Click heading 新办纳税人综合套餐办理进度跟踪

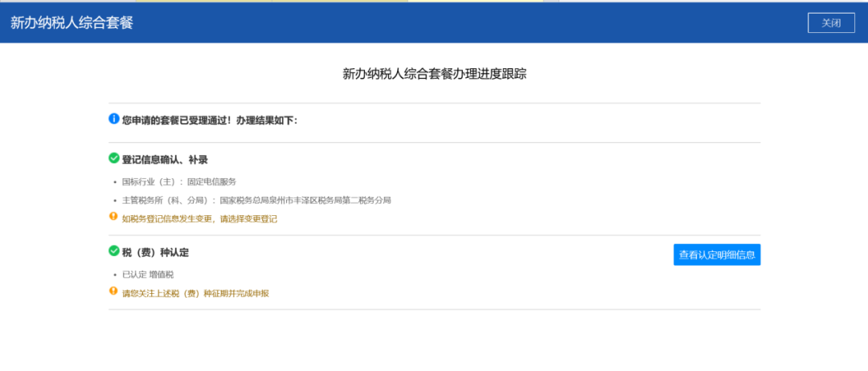tap(435, 74)
